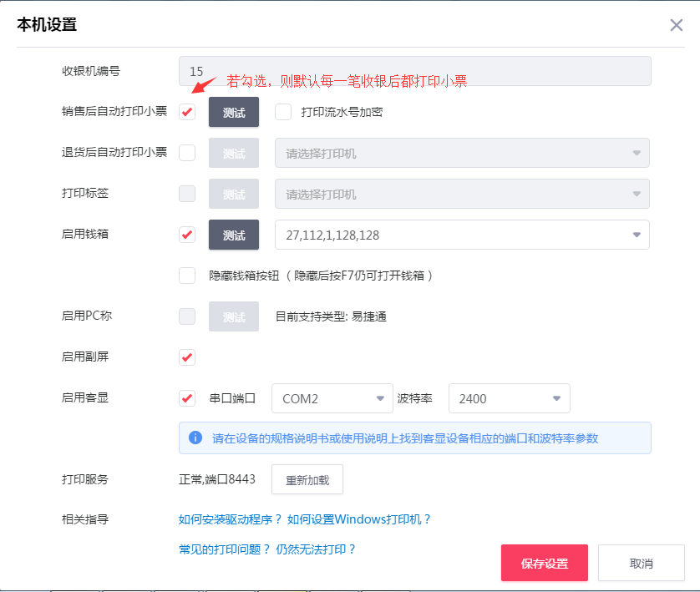700x592 pixels.
Task: Click the 取消 button
Action: 641,563
